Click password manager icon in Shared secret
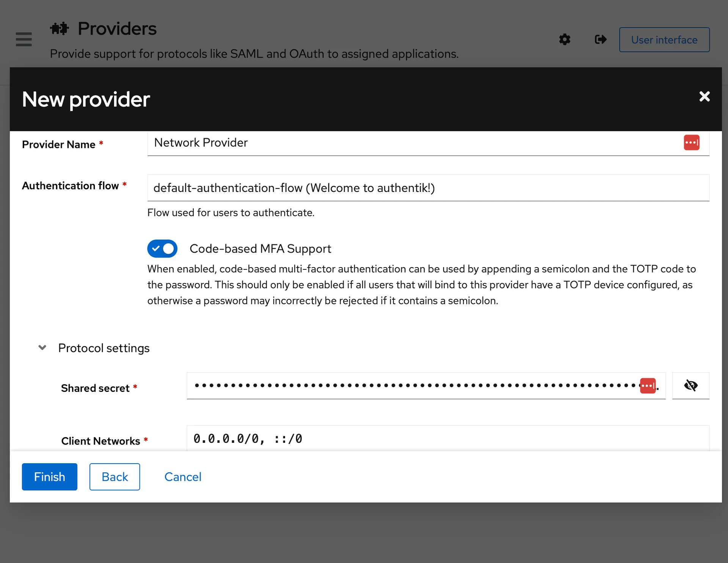This screenshot has height=563, width=728. tap(648, 386)
